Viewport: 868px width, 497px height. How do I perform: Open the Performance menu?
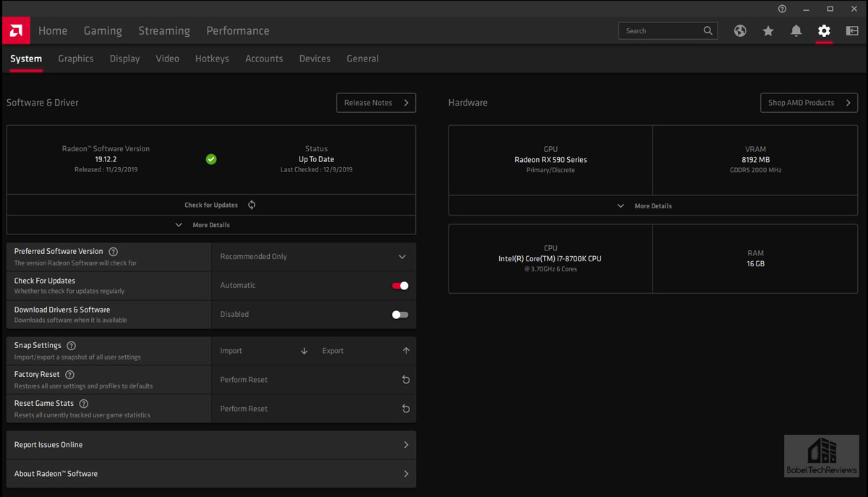coord(238,30)
